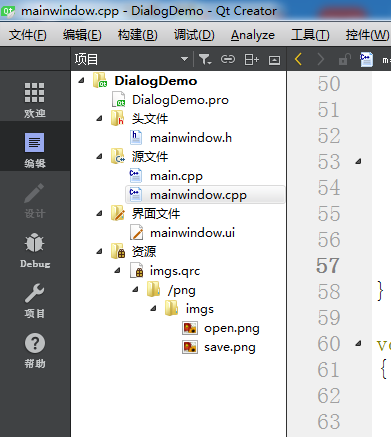391x437 pixels.
Task: Click the Qt Creator title bar logo
Action: (x=8, y=11)
